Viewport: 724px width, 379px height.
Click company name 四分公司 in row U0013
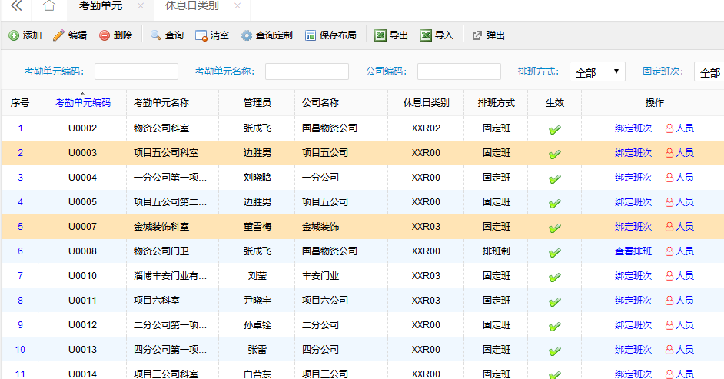320,349
